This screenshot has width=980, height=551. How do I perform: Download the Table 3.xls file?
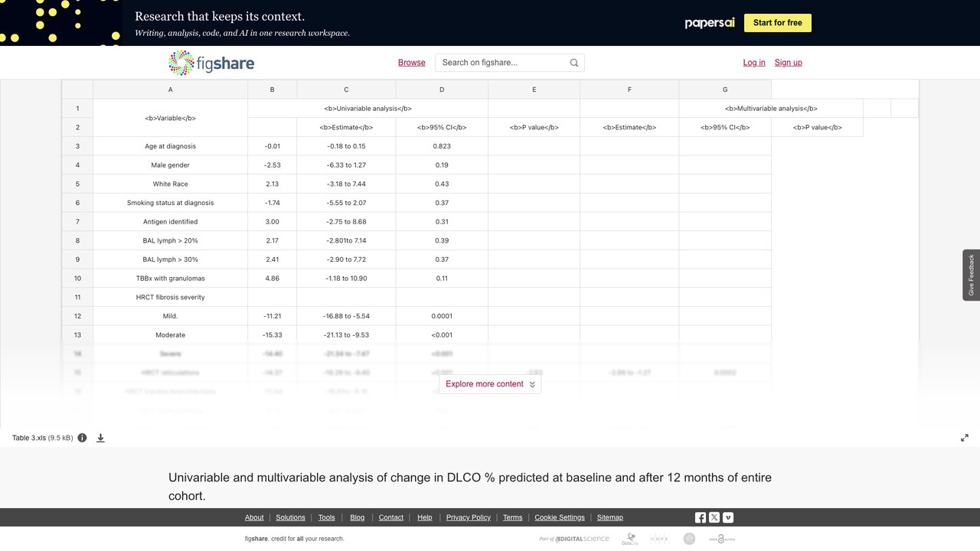coord(100,438)
